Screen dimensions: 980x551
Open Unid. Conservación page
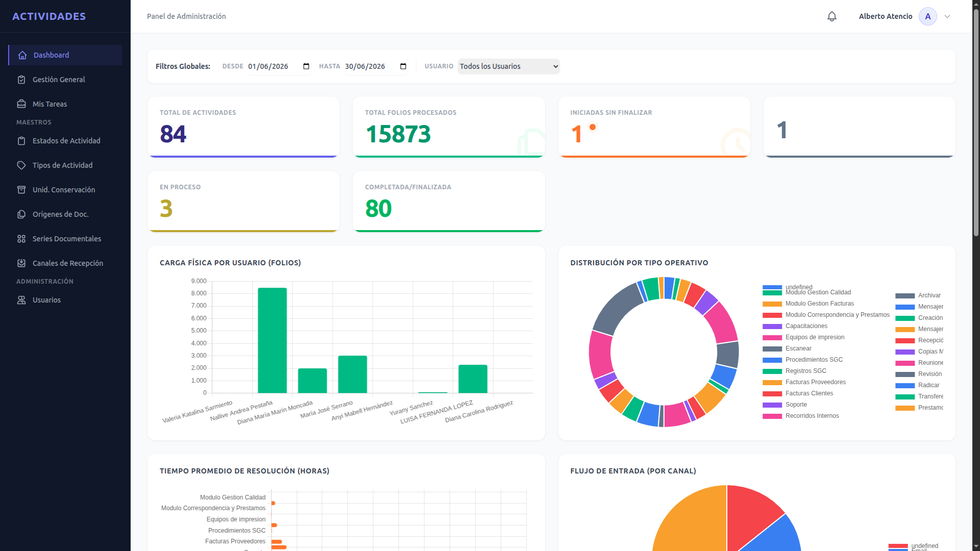coord(65,190)
